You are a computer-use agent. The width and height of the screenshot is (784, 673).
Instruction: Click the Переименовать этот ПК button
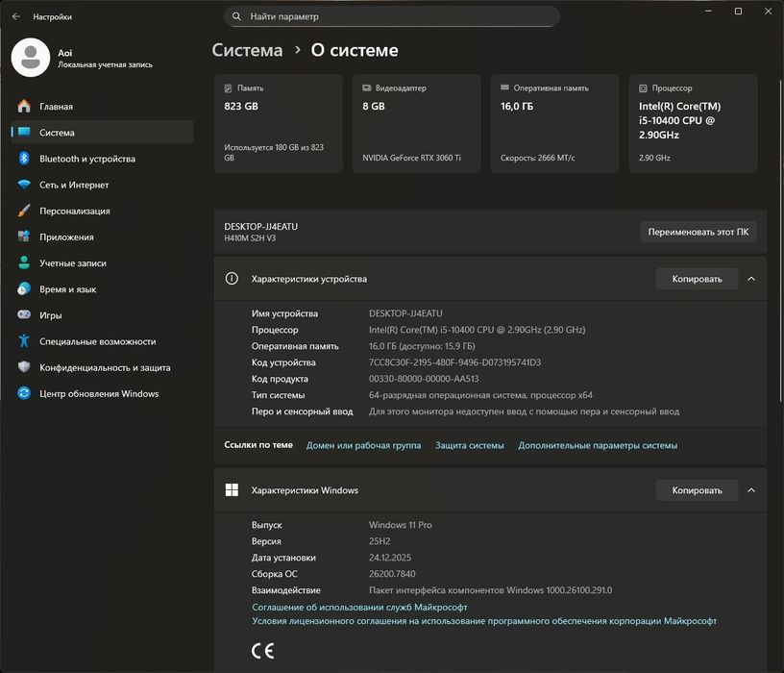(698, 232)
